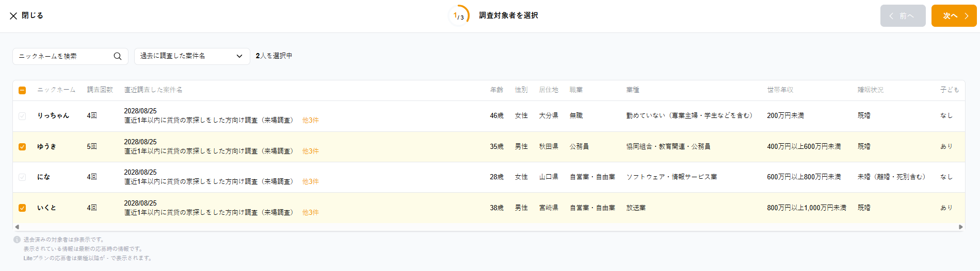Click the info icon below the table
Image resolution: width=980 pixels, height=271 pixels.
(17, 240)
